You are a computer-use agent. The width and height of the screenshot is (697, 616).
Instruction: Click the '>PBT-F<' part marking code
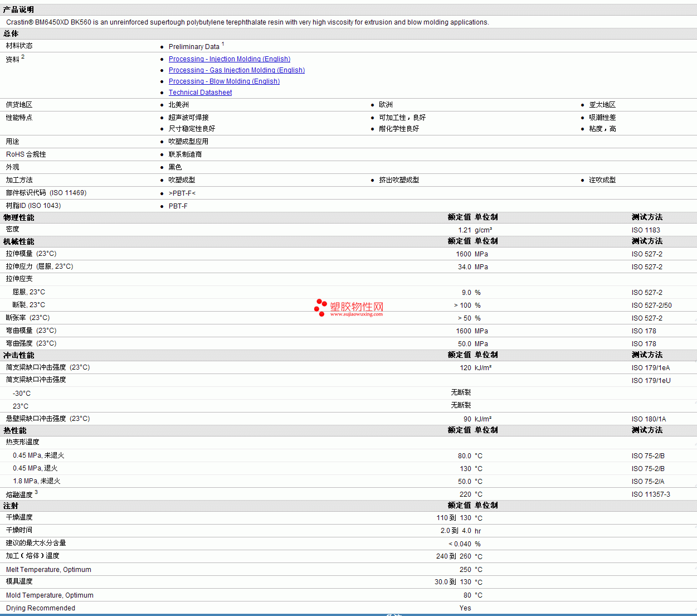[182, 193]
